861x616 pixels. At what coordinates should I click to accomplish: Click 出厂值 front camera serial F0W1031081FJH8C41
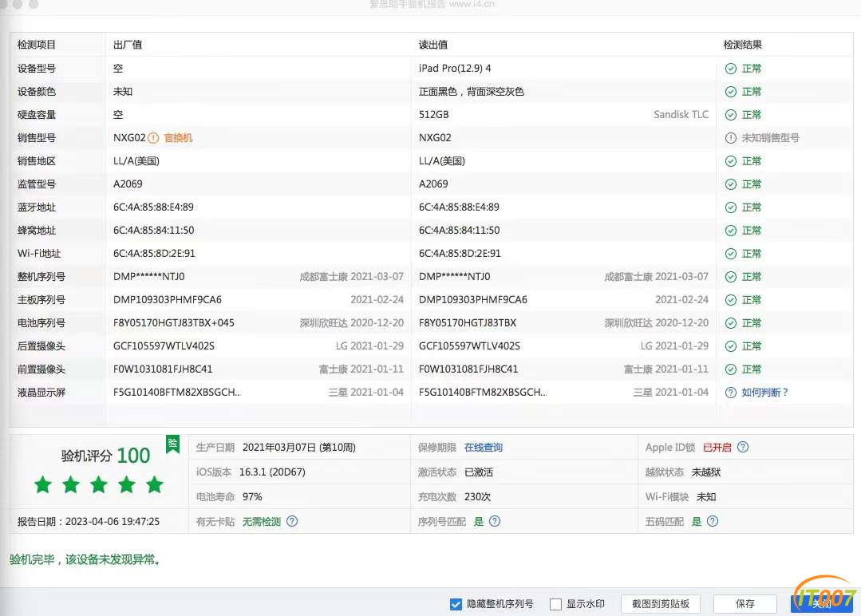[163, 369]
